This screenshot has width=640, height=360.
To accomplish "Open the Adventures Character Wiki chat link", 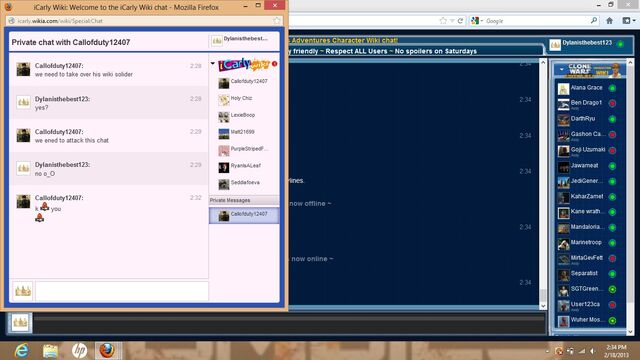I will (x=344, y=40).
